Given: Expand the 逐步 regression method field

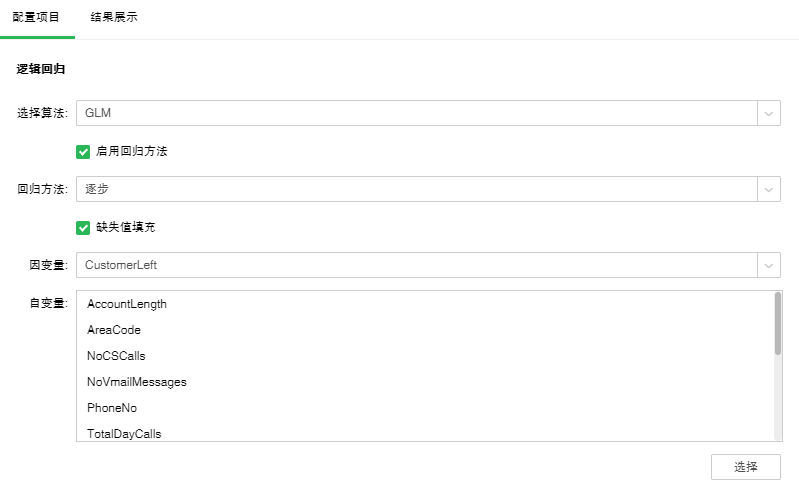Looking at the screenshot, I should click(x=415, y=189).
